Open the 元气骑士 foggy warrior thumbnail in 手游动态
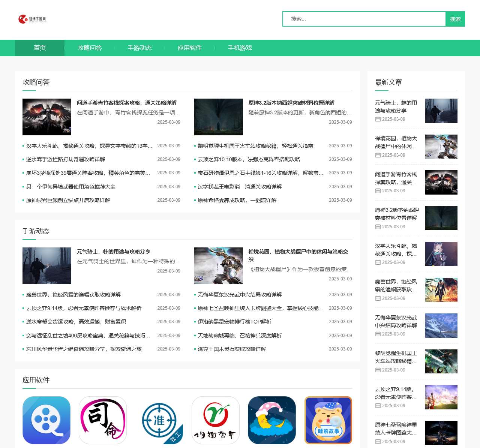This screenshot has width=480, height=448. tap(47, 266)
